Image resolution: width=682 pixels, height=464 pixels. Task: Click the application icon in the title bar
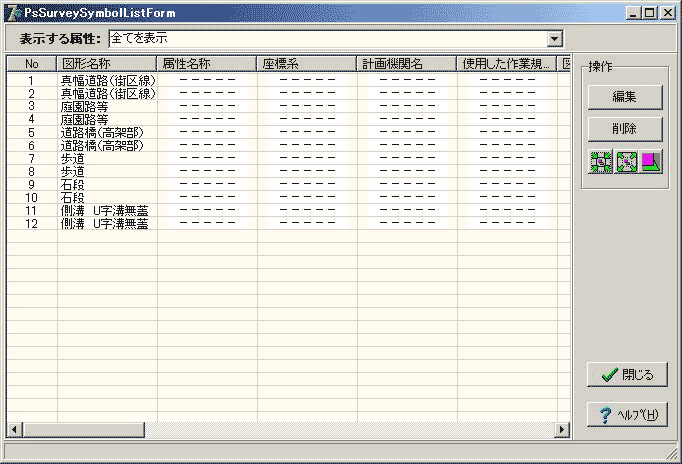tap(13, 13)
